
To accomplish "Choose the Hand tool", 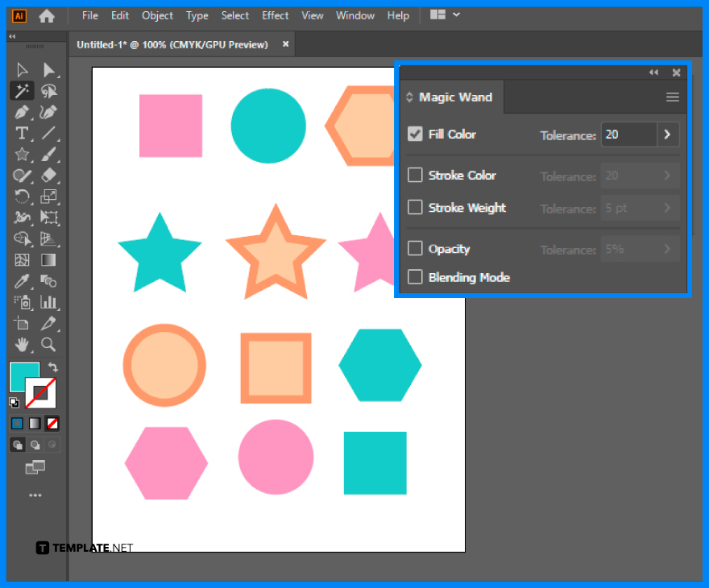I will (22, 344).
